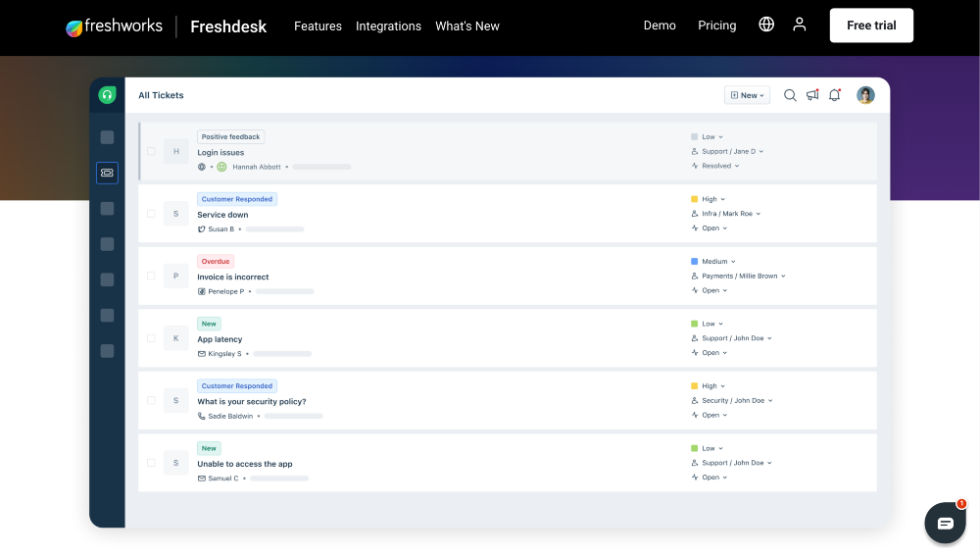Expand Low priority on Login issues
Viewport: 980px width, 556px height.
click(x=707, y=137)
